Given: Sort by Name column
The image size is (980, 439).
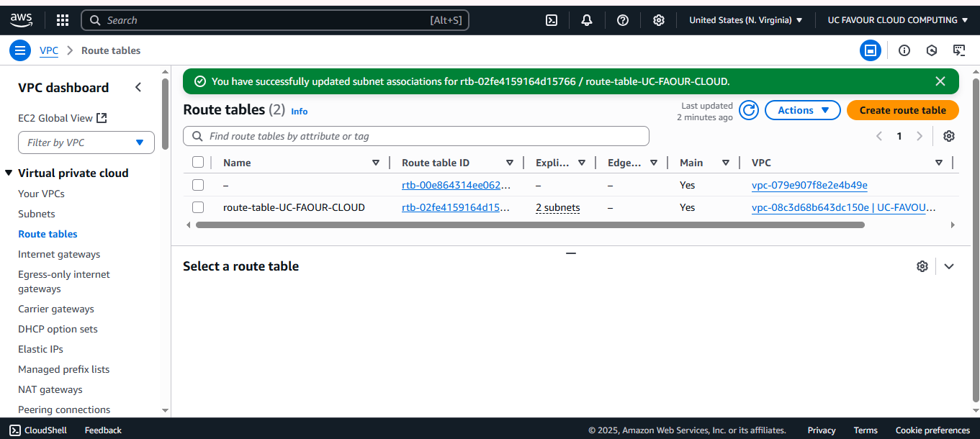Looking at the screenshot, I should [x=375, y=163].
